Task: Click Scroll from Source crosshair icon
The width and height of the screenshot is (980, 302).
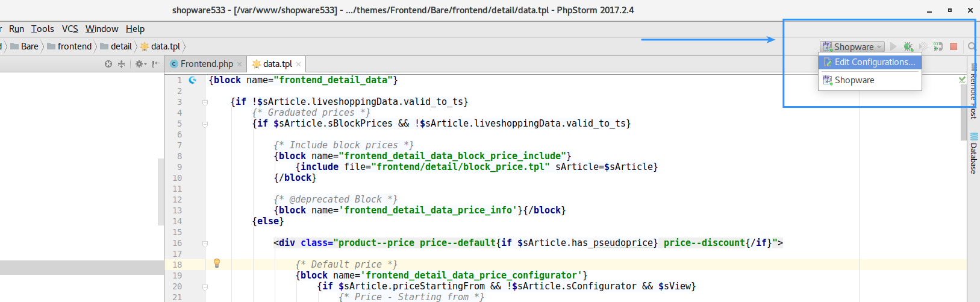Action: pos(108,64)
